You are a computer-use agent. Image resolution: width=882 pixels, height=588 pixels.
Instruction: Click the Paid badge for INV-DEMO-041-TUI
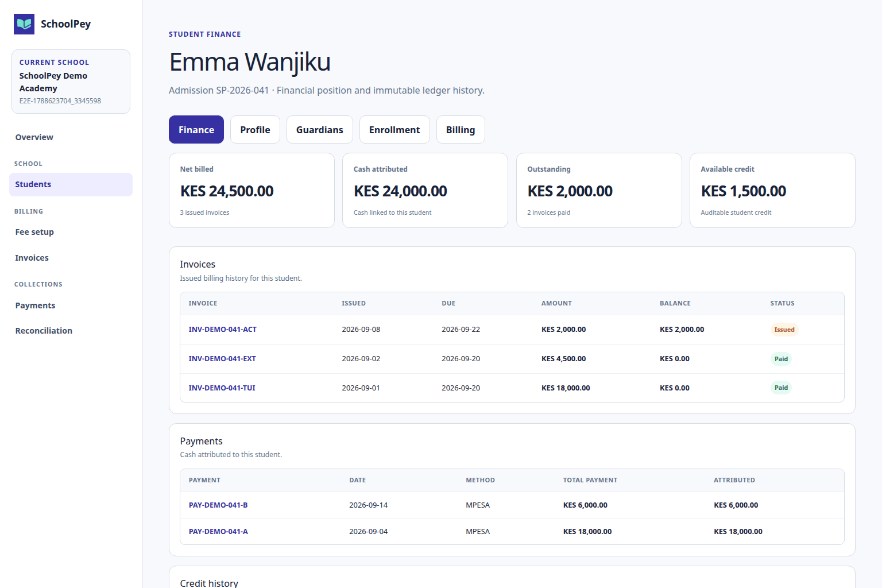pyautogui.click(x=781, y=388)
